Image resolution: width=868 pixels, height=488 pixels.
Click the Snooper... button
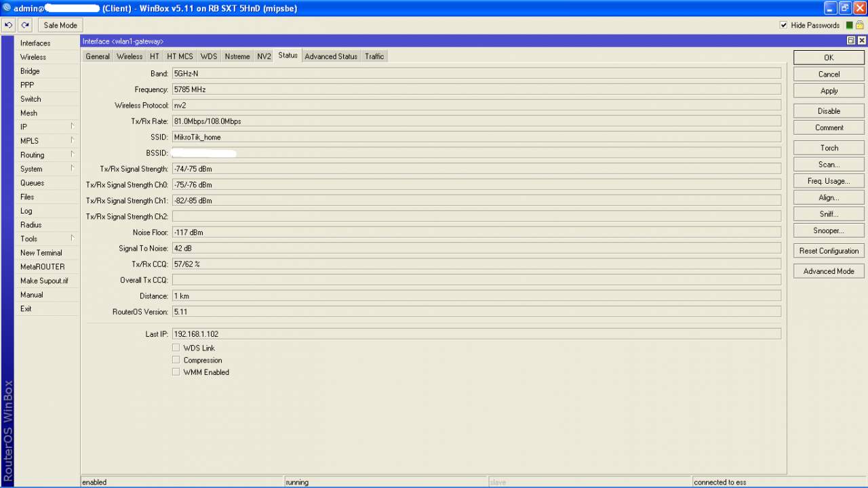pyautogui.click(x=829, y=230)
